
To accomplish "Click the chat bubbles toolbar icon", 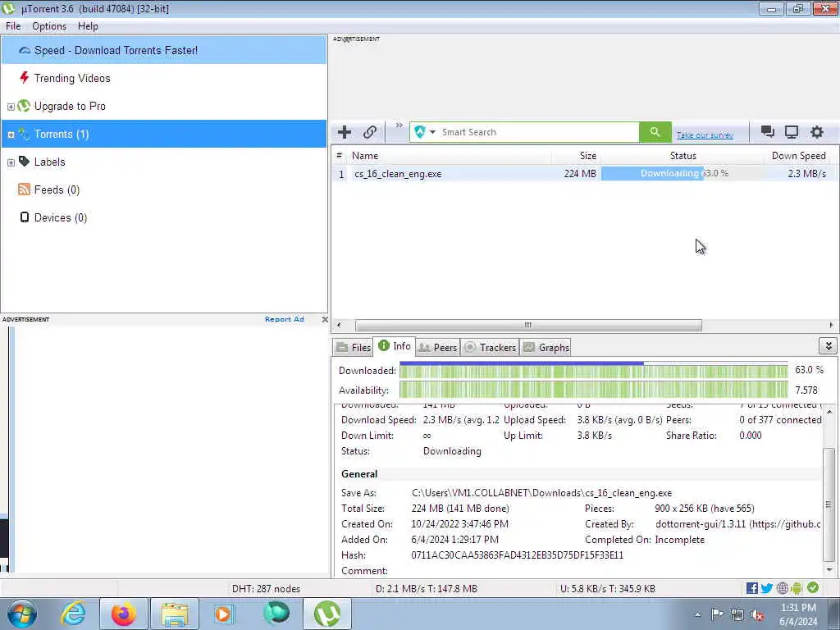I will (768, 132).
